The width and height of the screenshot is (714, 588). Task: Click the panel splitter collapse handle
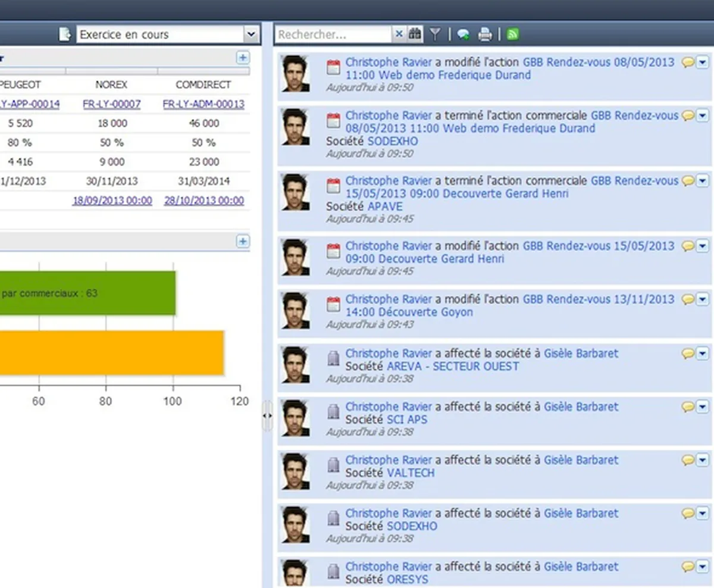pos(267,416)
